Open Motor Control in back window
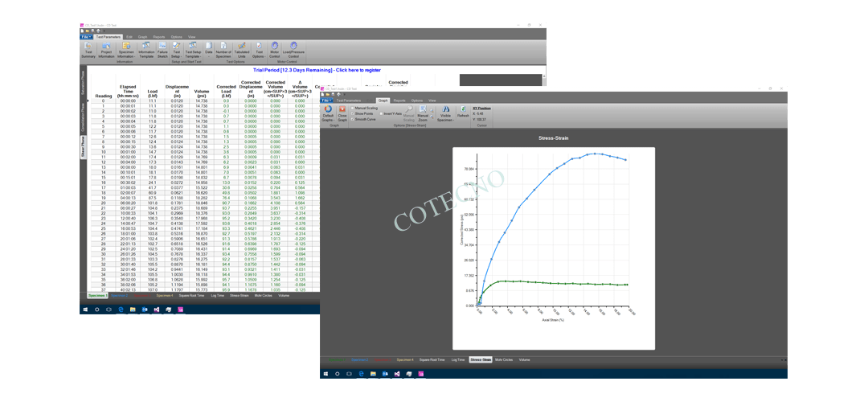 pyautogui.click(x=275, y=50)
